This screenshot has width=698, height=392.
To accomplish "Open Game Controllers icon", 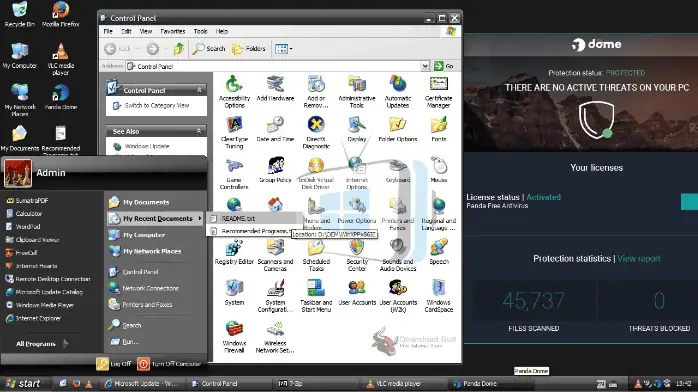I will (x=234, y=174).
